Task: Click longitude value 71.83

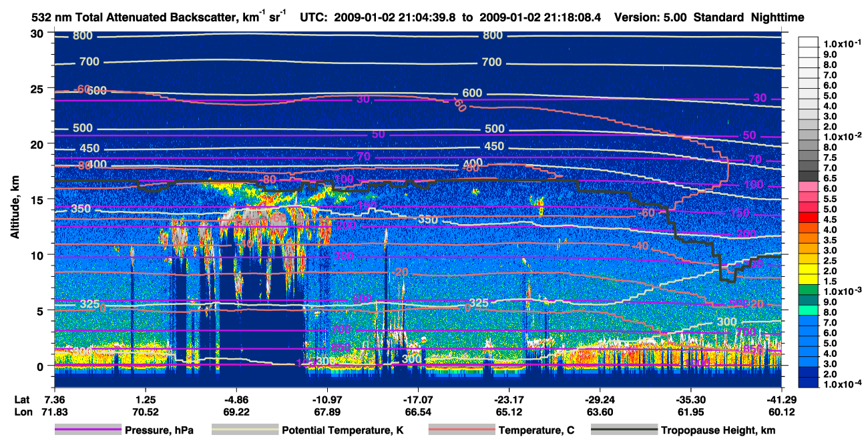Action: (x=53, y=412)
